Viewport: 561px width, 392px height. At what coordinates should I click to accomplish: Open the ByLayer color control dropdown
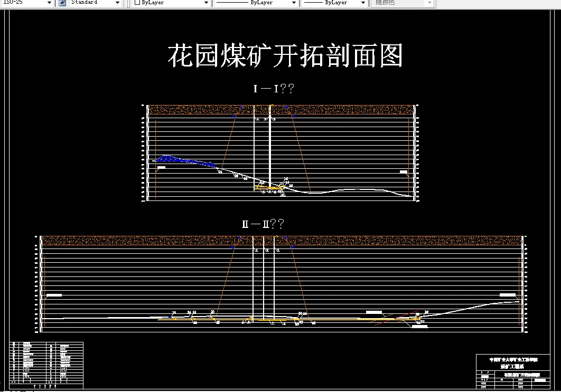coord(207,3)
